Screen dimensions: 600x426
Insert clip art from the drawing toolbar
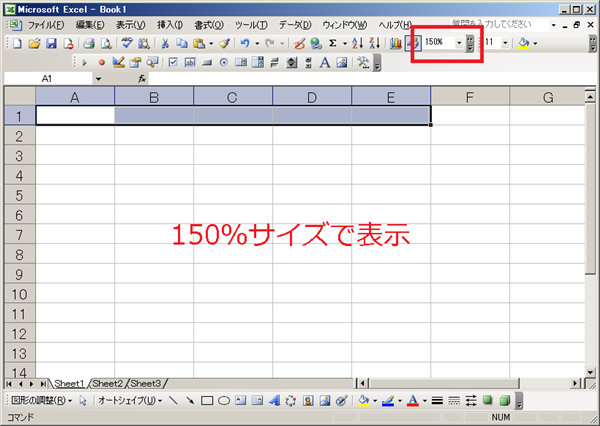coord(308,401)
